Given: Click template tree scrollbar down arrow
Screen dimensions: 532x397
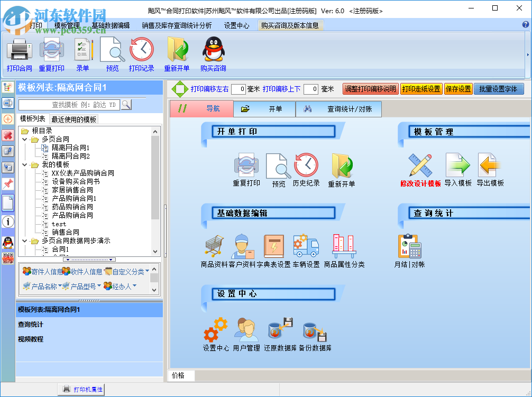Looking at the screenshot, I should [155, 252].
